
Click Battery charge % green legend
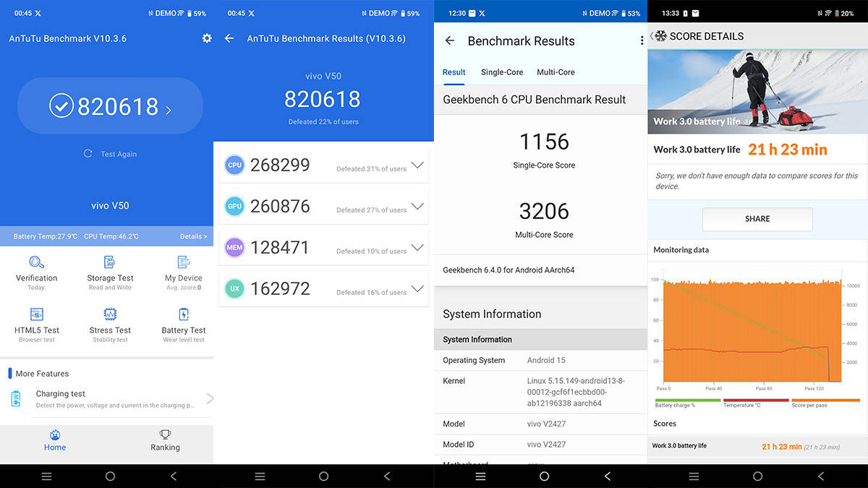(688, 402)
